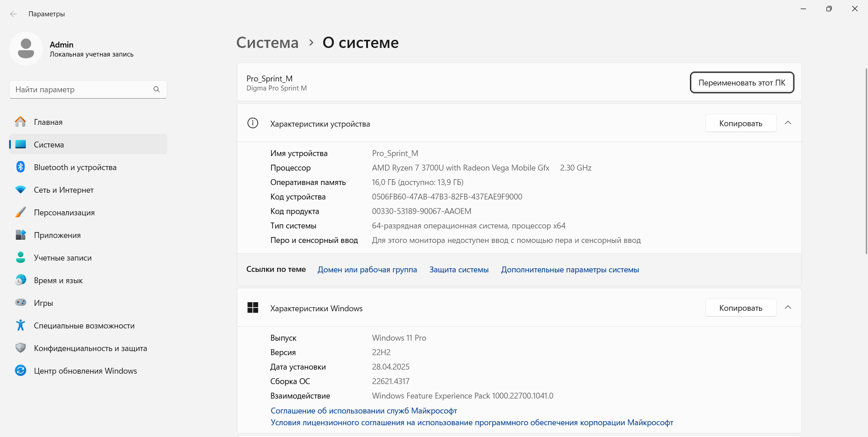Click the Bluetooth icon in sidebar
This screenshot has height=437, width=868.
click(20, 167)
